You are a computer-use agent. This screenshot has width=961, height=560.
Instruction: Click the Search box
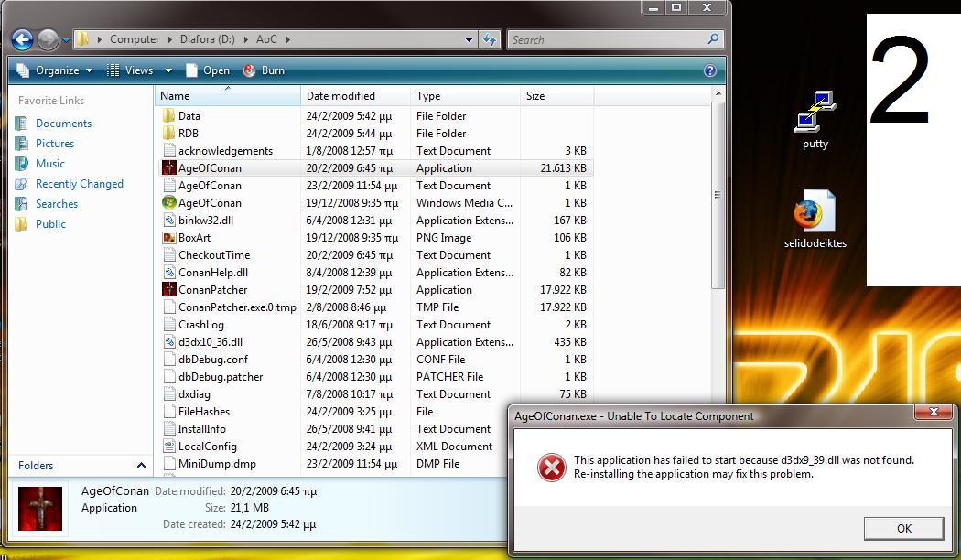click(615, 40)
